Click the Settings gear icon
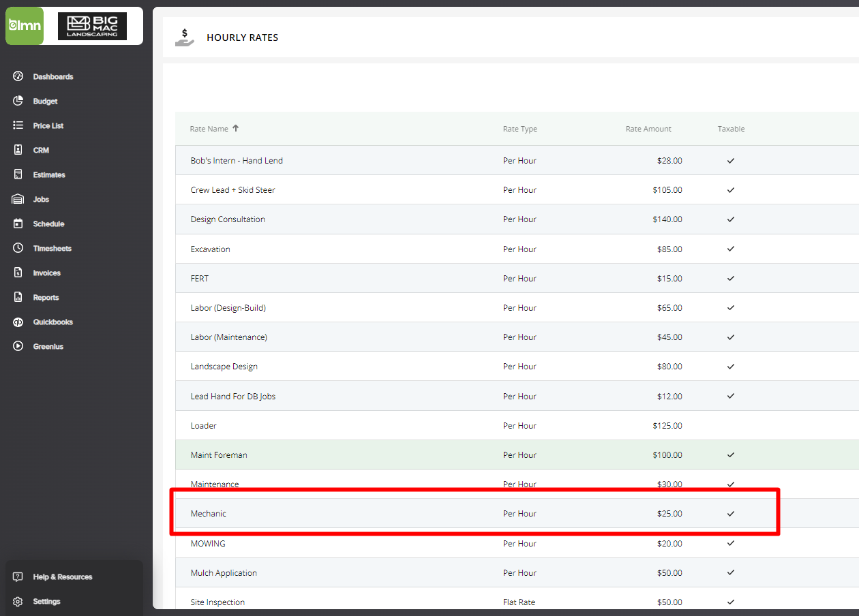Viewport: 859px width, 616px height. coord(18,601)
